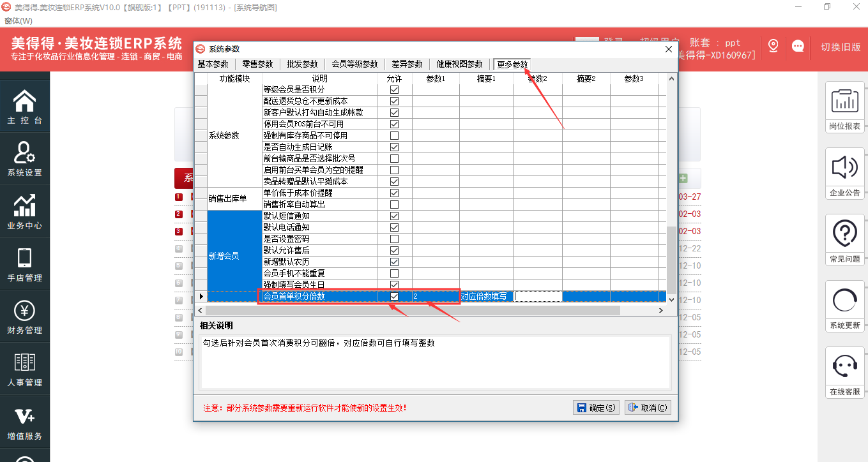Select the row 卖品转赠品默认平摊成本
The image size is (868, 462).
tap(319, 181)
